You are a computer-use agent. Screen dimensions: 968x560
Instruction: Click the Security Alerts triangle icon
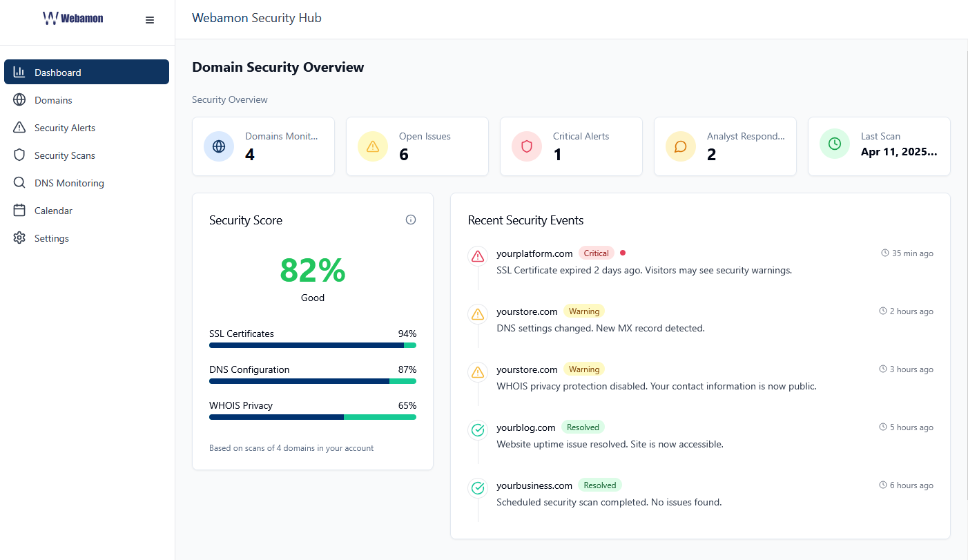(x=19, y=128)
